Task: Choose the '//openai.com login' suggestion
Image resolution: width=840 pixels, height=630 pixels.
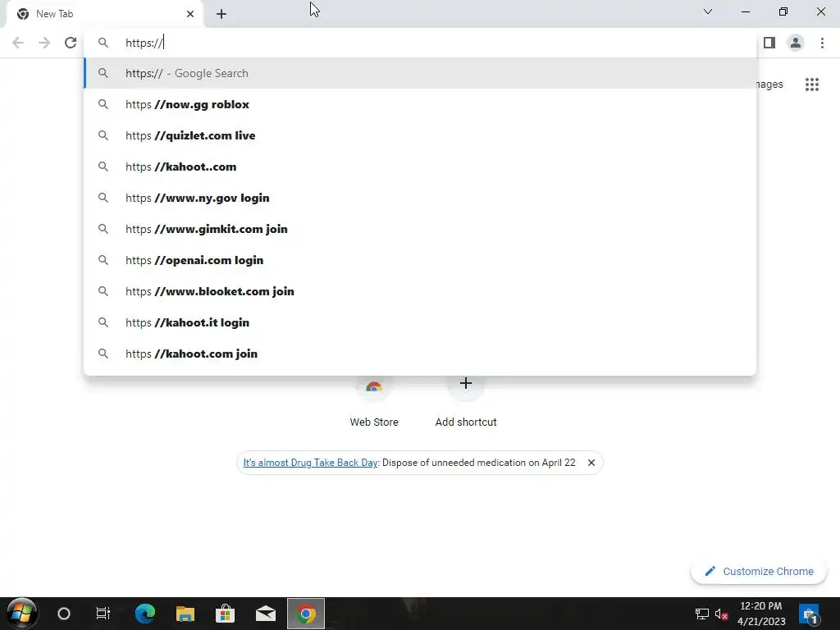Action: click(x=420, y=260)
